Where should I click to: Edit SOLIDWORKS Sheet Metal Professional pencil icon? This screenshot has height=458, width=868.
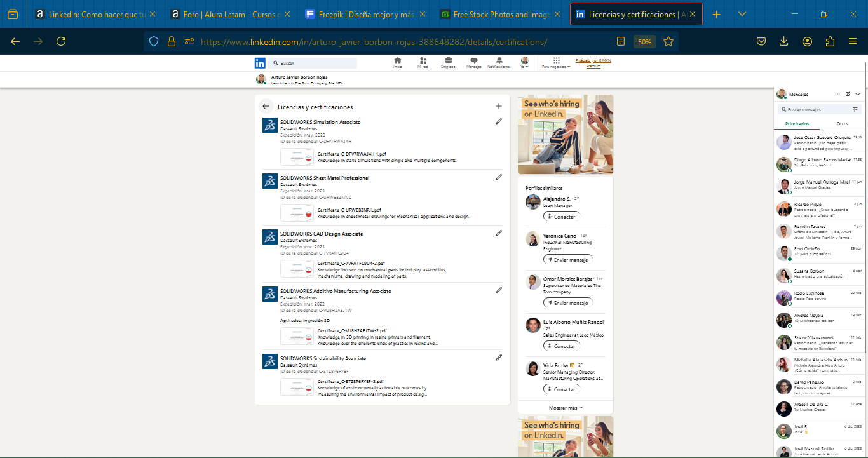499,177
